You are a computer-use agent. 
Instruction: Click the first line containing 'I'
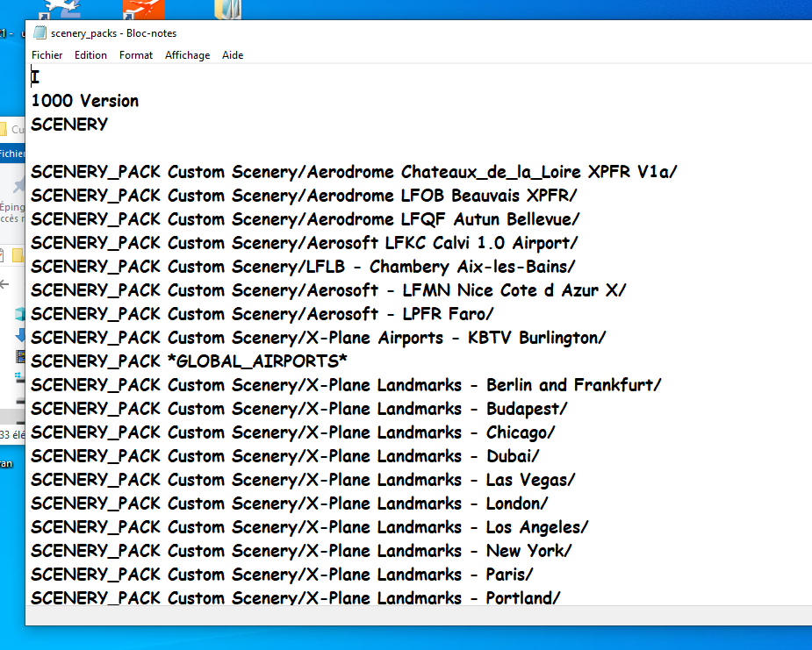[35, 77]
